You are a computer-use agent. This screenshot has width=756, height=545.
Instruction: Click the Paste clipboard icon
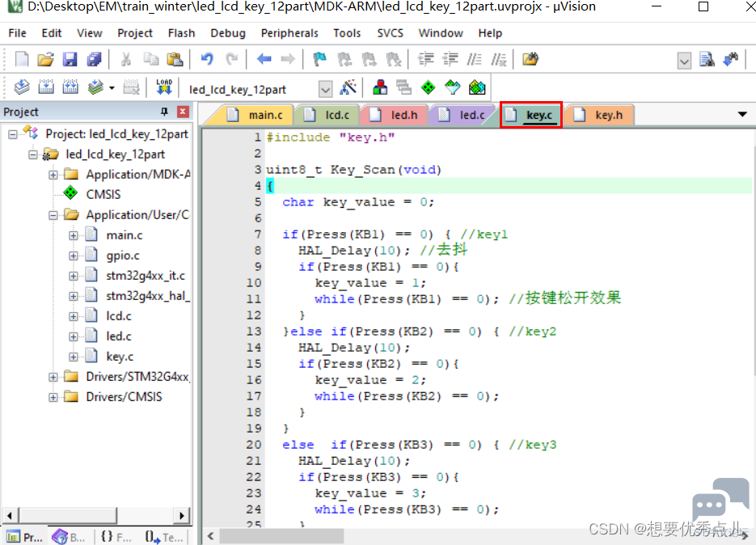click(175, 59)
